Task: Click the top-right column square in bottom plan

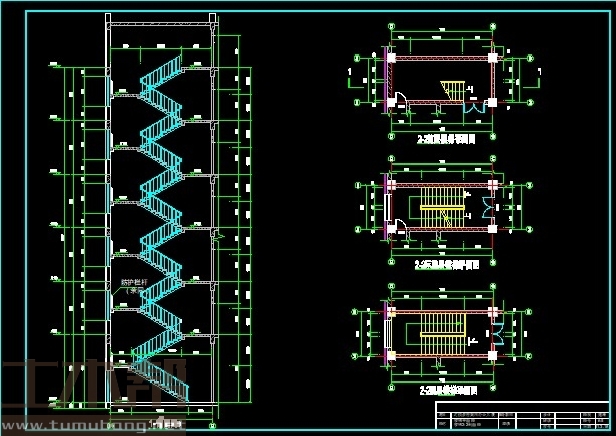Action: [x=494, y=304]
